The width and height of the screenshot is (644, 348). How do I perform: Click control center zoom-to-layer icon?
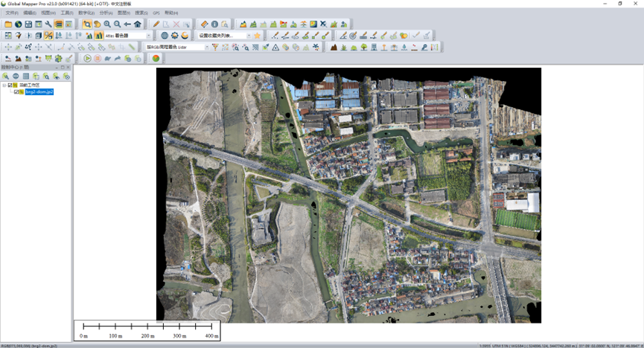(x=46, y=77)
